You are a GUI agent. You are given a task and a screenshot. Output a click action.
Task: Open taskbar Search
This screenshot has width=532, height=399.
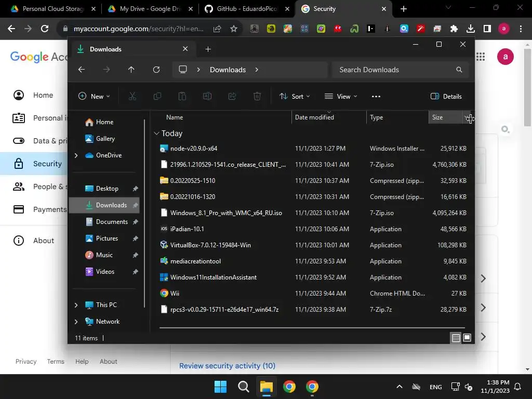pyautogui.click(x=243, y=387)
